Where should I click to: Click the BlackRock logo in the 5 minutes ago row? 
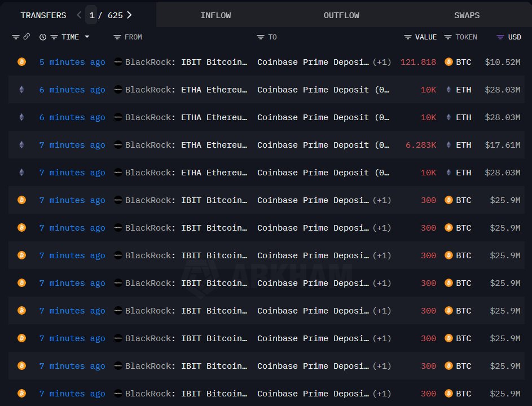coord(118,61)
